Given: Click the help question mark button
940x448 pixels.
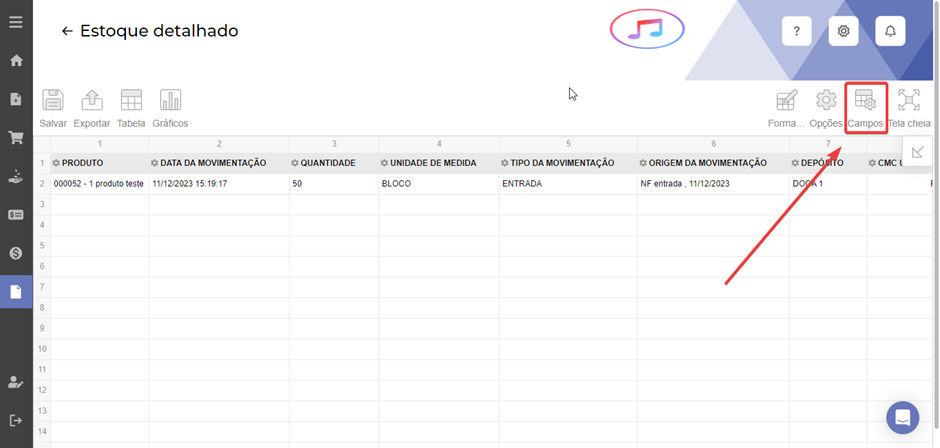Looking at the screenshot, I should coord(796,32).
